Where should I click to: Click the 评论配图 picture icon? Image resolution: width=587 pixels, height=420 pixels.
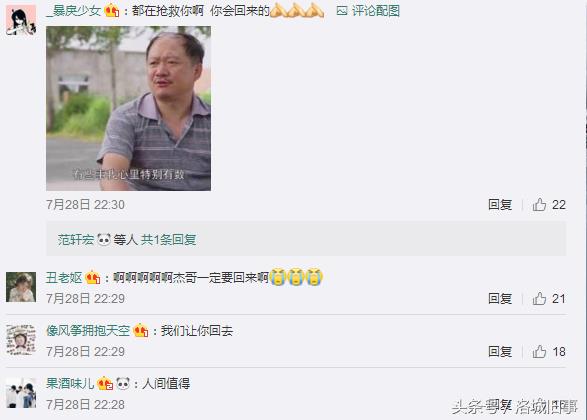(342, 11)
